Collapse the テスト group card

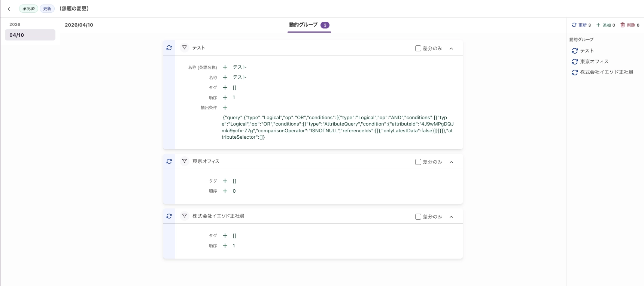pyautogui.click(x=452, y=48)
